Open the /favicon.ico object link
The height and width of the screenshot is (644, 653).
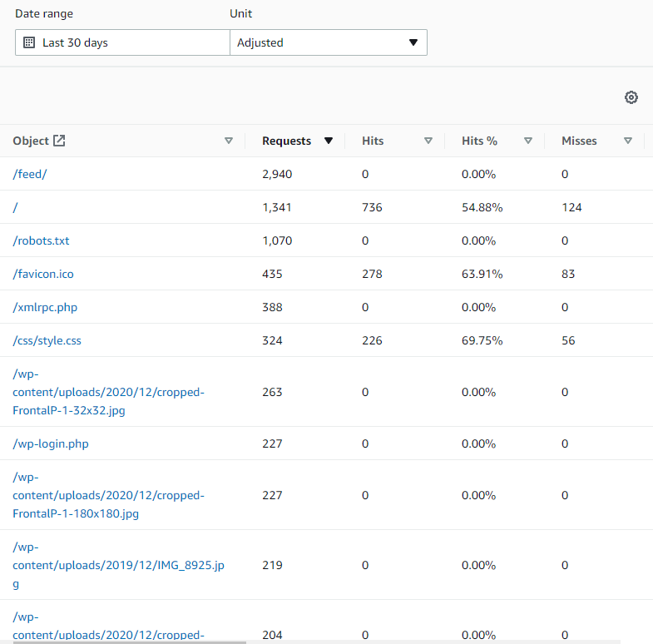(43, 274)
